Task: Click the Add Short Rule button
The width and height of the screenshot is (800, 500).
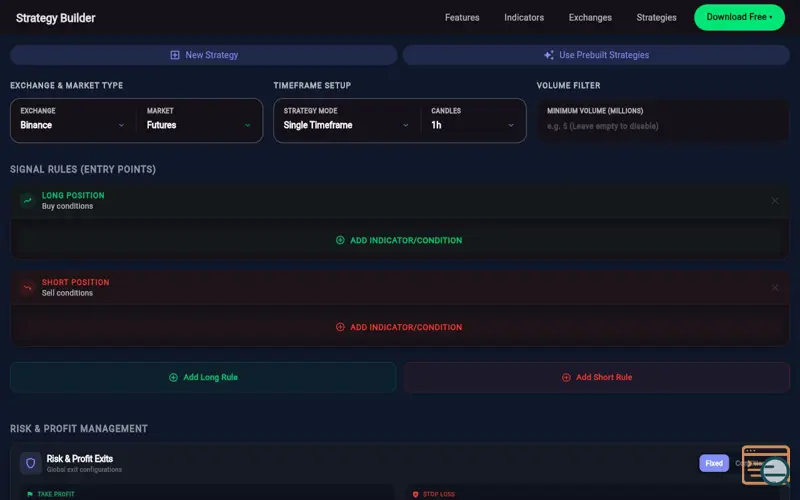Action: point(597,378)
